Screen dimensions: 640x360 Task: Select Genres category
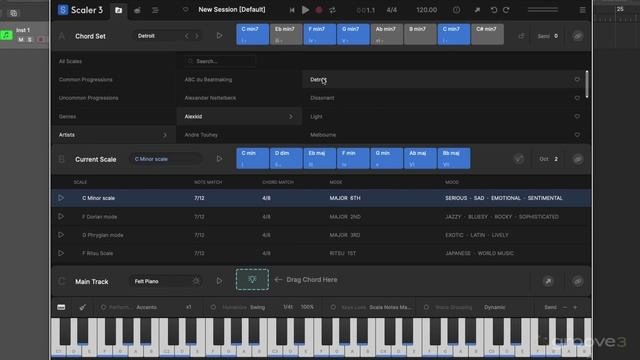(67, 116)
